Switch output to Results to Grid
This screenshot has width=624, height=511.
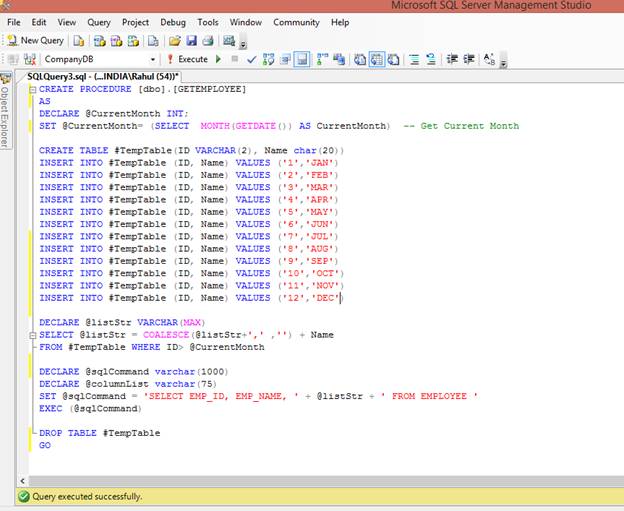coord(376,59)
